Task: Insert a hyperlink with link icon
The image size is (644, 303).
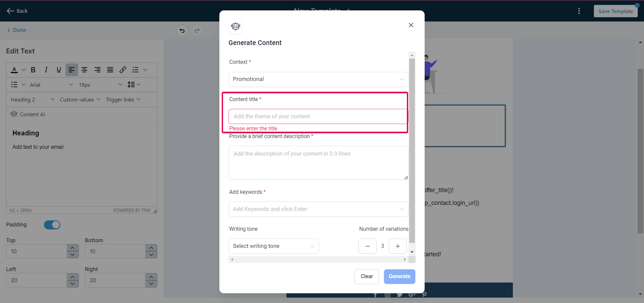Action: [123, 70]
